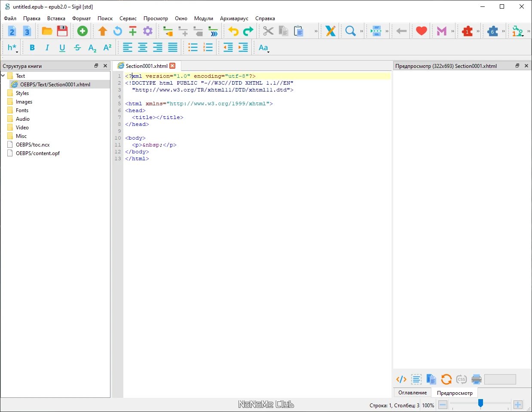The width and height of the screenshot is (532, 412).
Task: Open the h* heading style dropdown
Action: point(12,48)
